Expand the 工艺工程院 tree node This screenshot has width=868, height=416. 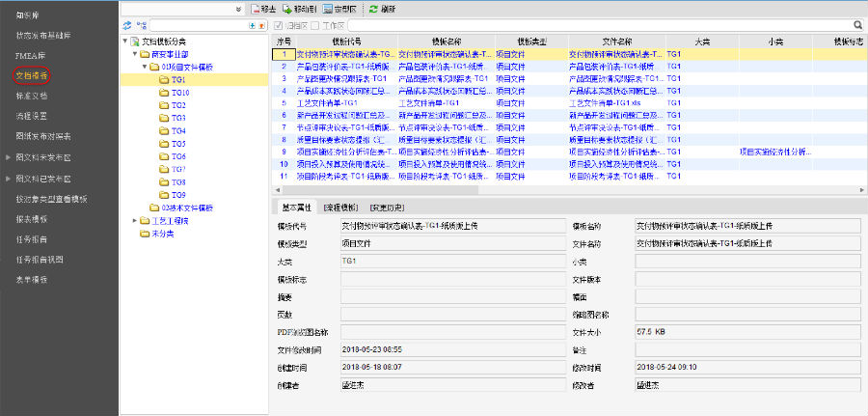coord(133,220)
